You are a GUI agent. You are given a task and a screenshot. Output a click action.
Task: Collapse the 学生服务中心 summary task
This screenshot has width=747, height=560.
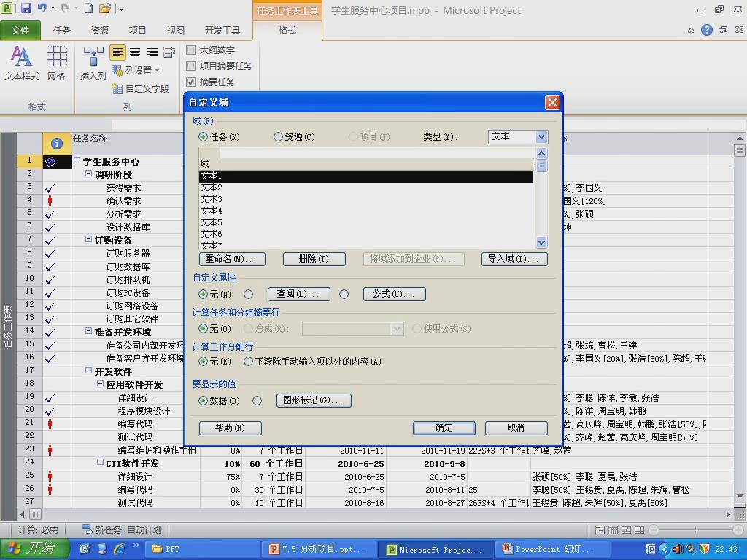pos(76,160)
